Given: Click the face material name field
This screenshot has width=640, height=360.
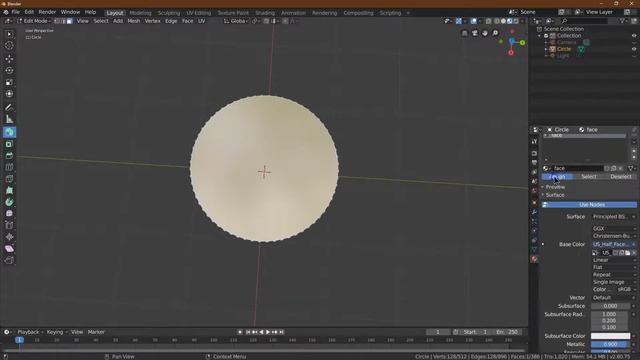Looking at the screenshot, I should pos(577,168).
